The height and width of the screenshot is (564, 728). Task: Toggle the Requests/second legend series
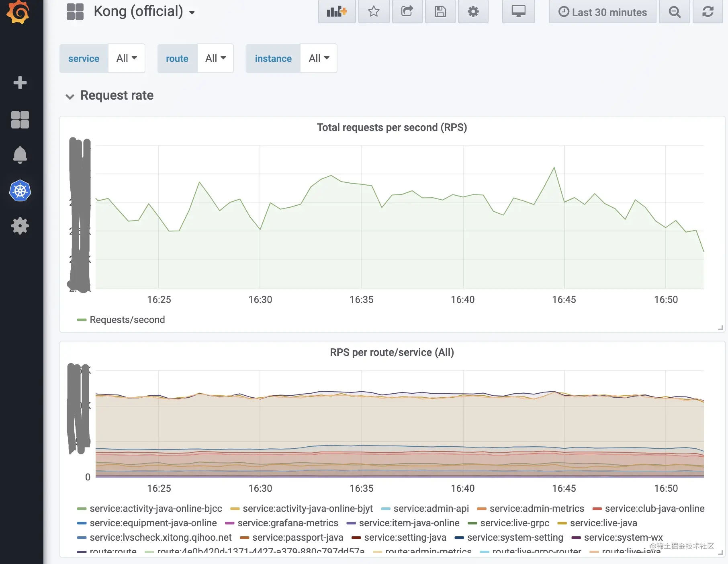127,320
